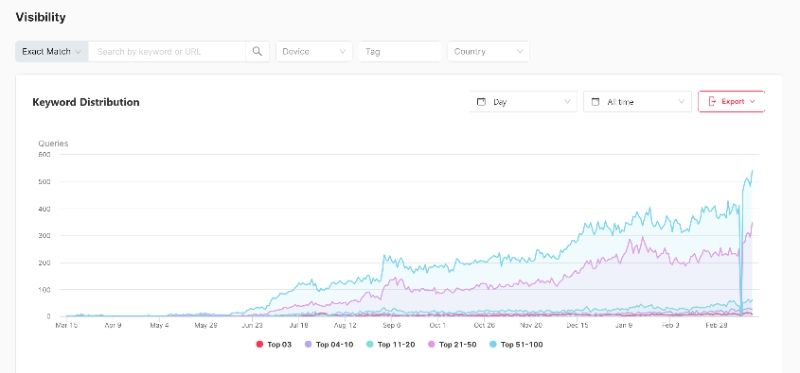
Task: Open the All time date range dropdown
Action: 637,102
